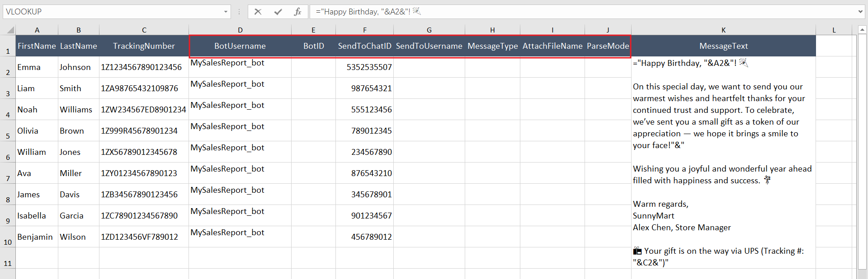Screen dimensions: 868x279
Task: Select column K header
Action: click(x=723, y=30)
